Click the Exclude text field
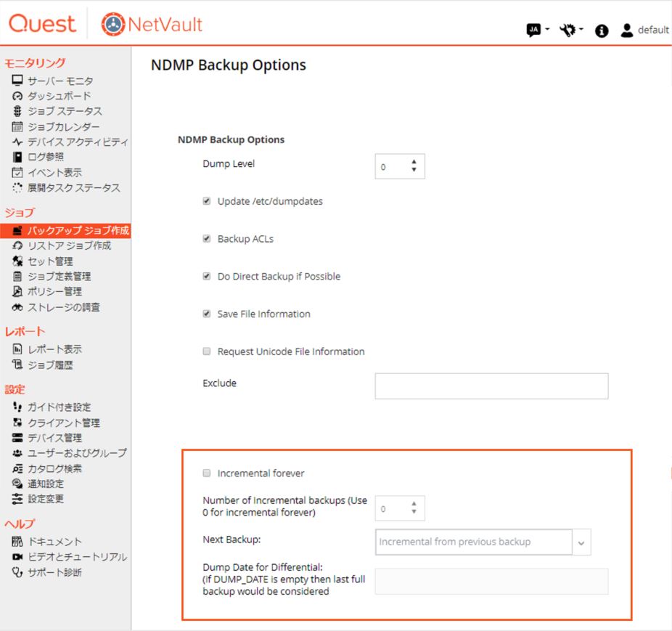 (x=491, y=386)
